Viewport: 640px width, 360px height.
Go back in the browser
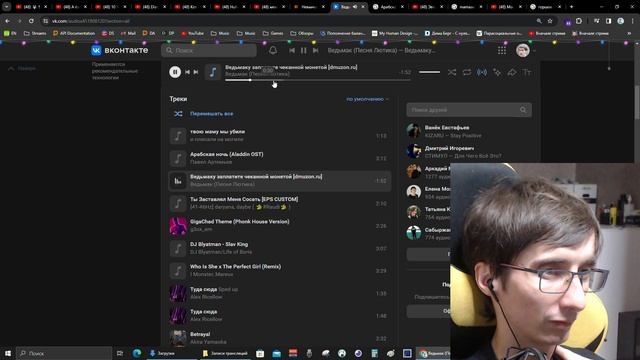(x=7, y=21)
